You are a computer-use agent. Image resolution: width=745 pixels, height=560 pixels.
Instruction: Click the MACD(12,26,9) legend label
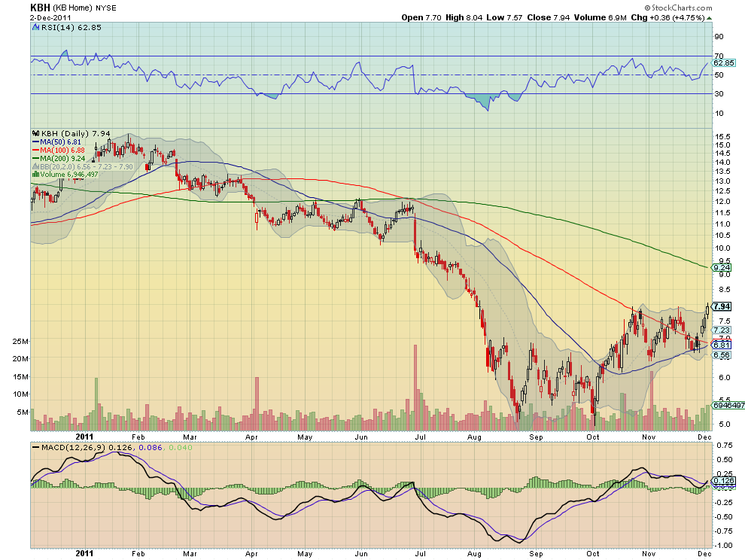[x=74, y=447]
